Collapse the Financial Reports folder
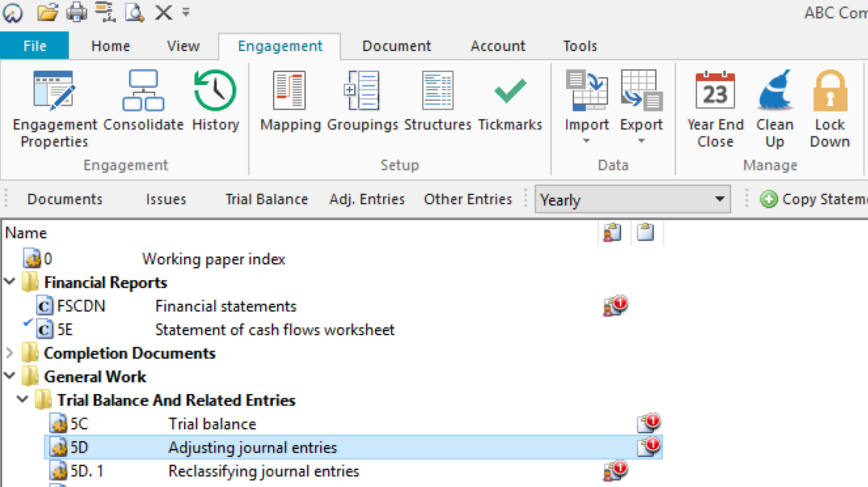The height and width of the screenshot is (487, 868). tap(9, 282)
